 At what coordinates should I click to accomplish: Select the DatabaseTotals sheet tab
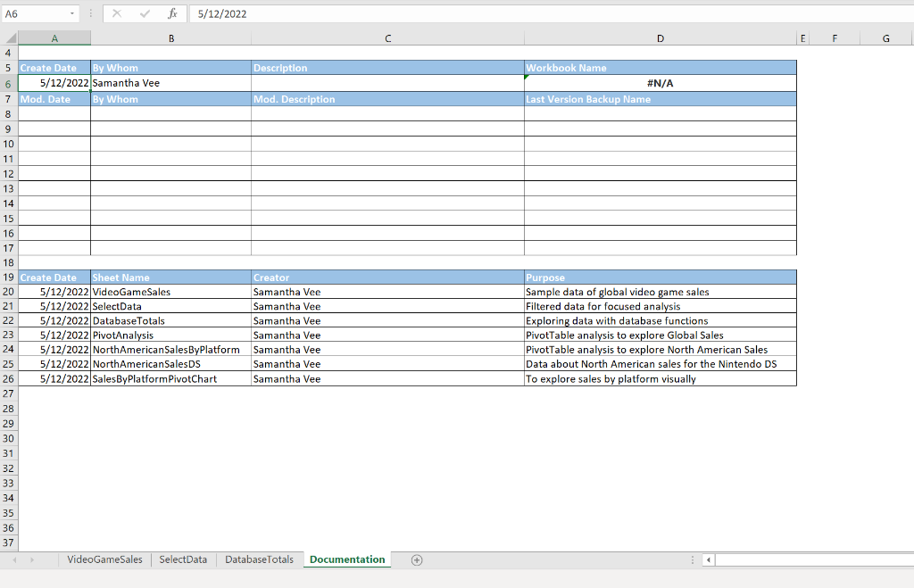tap(259, 559)
